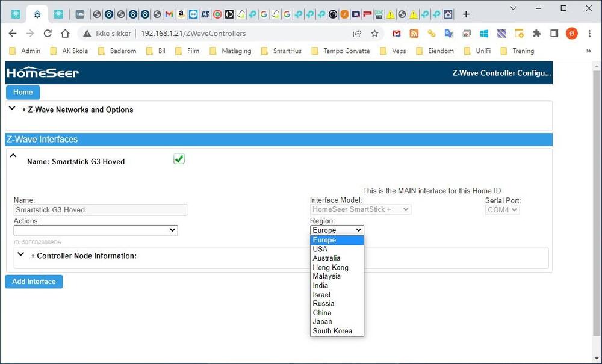
Task: Collapse the Smartstick G3 Hoved interface panel
Action: pyautogui.click(x=13, y=156)
